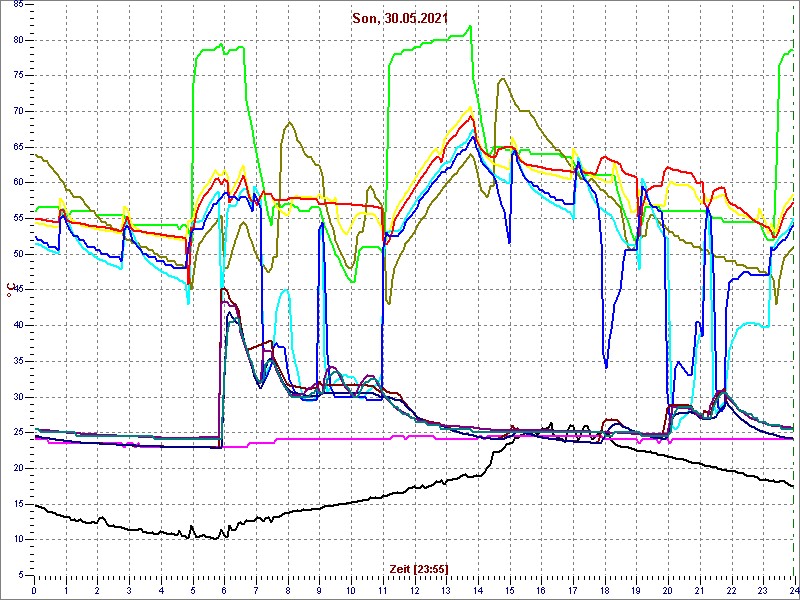Screen dimensions: 800x600
Task: Click the y-axis value 20
Action: click(x=18, y=468)
